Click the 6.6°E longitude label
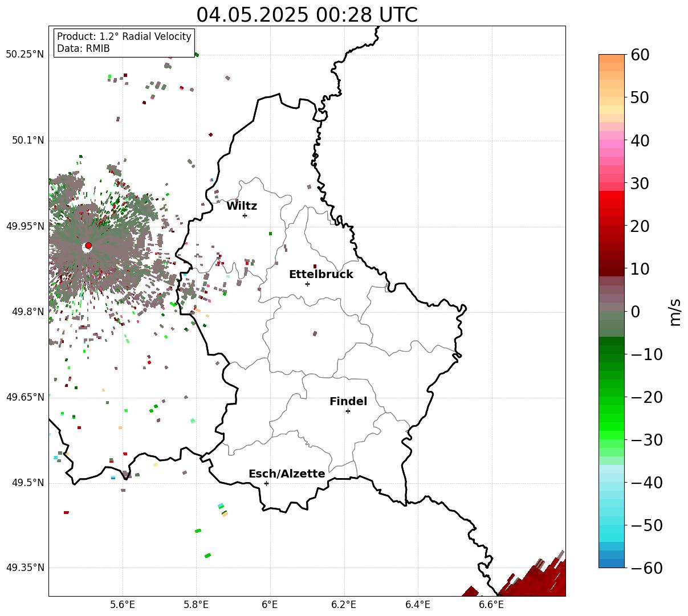The width and height of the screenshot is (688, 616). [x=491, y=604]
